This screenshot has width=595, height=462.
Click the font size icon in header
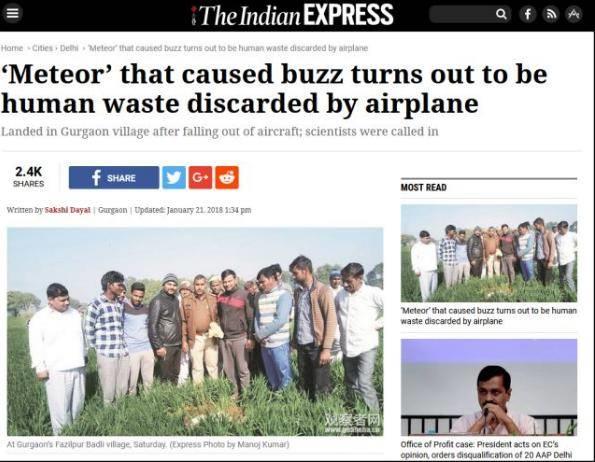point(573,14)
